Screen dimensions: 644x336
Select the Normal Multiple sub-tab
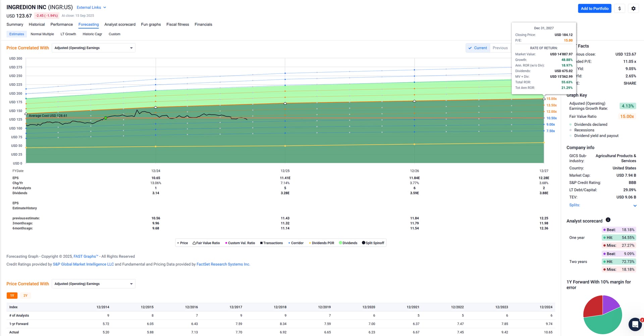[x=42, y=34]
